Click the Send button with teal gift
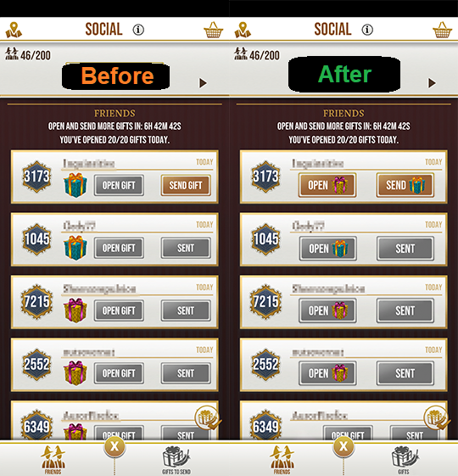This screenshot has height=476, width=458. [x=405, y=185]
